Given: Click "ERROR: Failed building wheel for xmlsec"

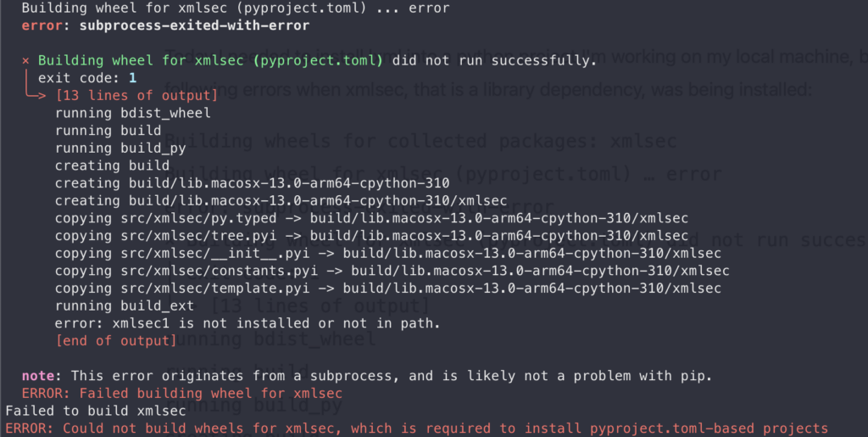Looking at the screenshot, I should point(181,393).
